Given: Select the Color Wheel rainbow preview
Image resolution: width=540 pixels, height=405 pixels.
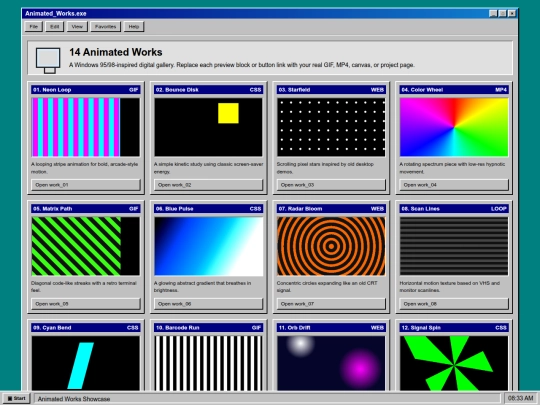Looking at the screenshot, I should pyautogui.click(x=454, y=127).
